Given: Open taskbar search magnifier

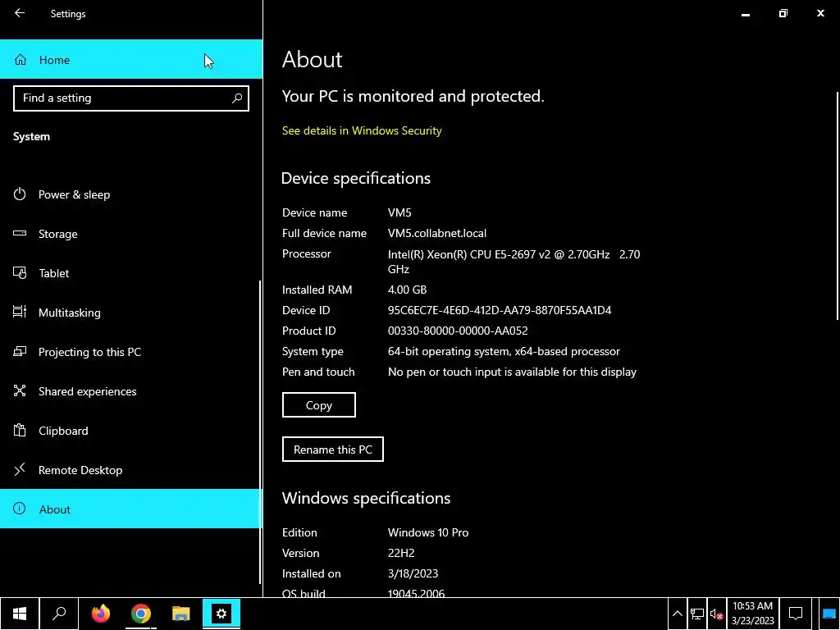Looking at the screenshot, I should coord(59,614).
